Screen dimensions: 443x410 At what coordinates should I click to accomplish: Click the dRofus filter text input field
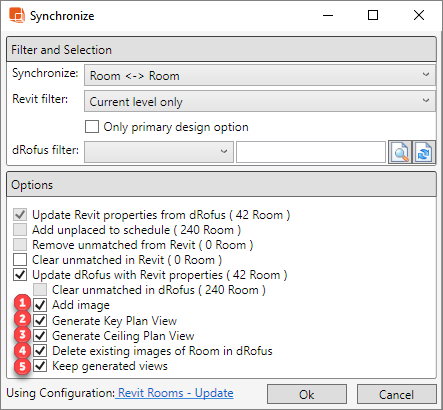pyautogui.click(x=311, y=152)
